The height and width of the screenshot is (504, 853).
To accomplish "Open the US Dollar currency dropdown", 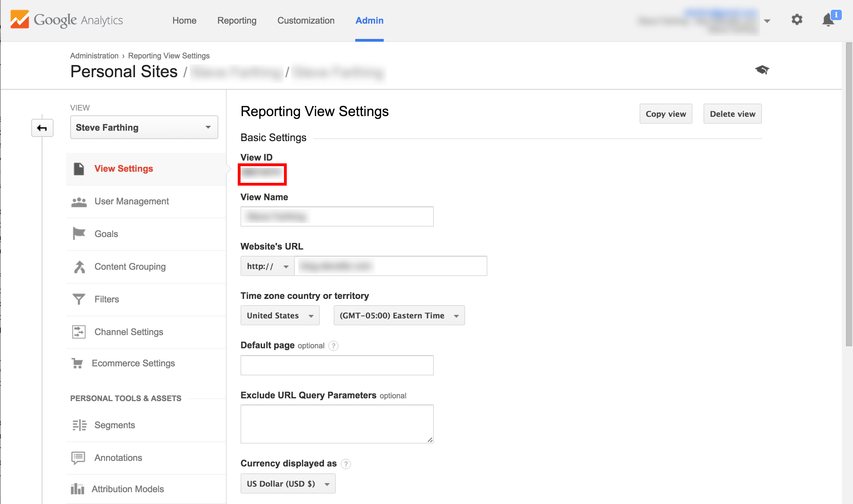I will tap(288, 484).
